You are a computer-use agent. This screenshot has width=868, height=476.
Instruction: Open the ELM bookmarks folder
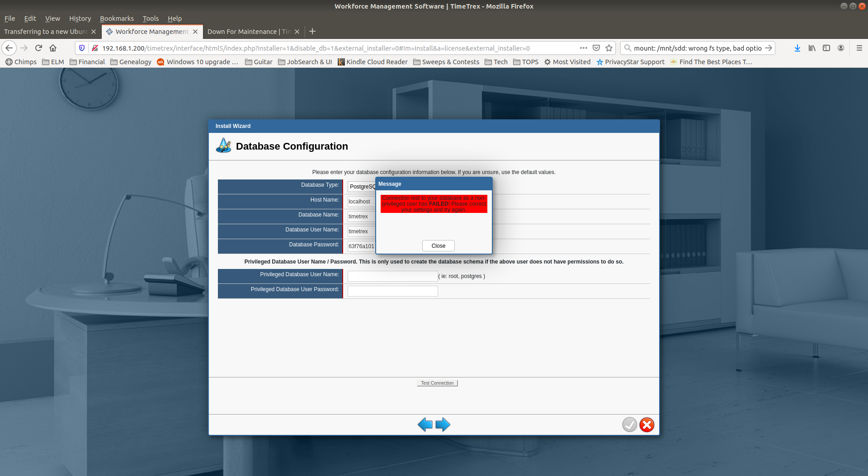coord(53,62)
